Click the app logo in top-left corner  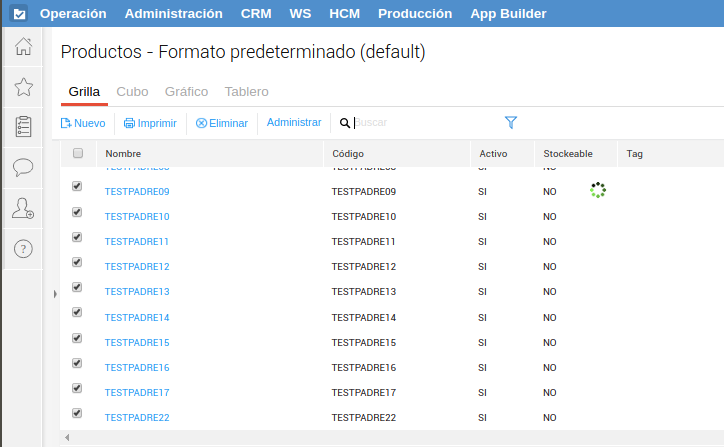pos(19,14)
